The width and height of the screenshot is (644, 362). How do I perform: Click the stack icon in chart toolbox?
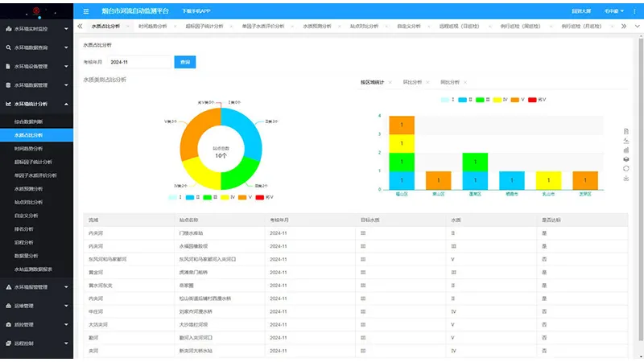click(x=626, y=159)
